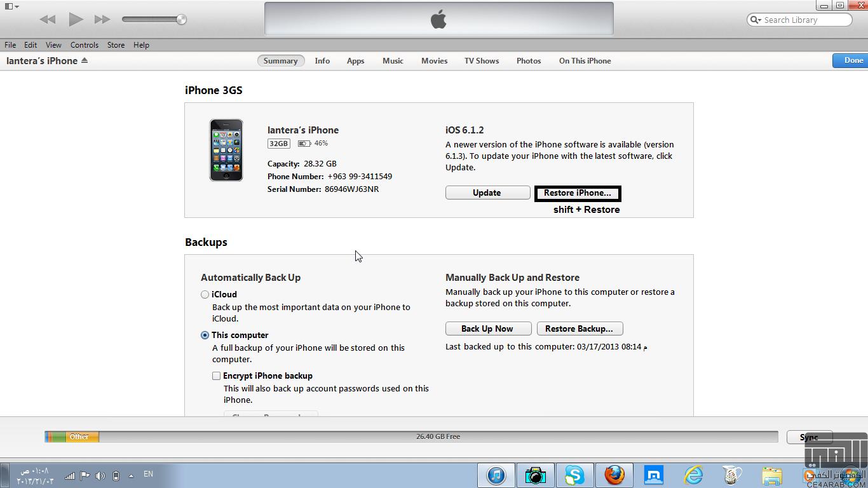Image resolution: width=868 pixels, height=488 pixels.
Task: Open Firefox from the taskbar
Action: click(614, 475)
